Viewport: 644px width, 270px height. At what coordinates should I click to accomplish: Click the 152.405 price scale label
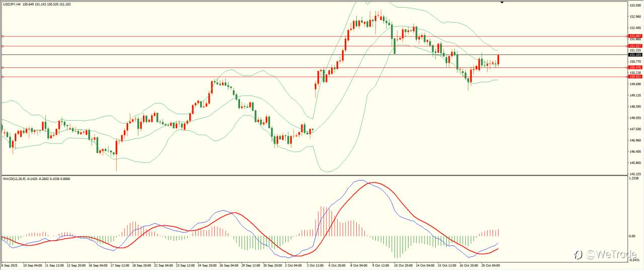[635, 28]
